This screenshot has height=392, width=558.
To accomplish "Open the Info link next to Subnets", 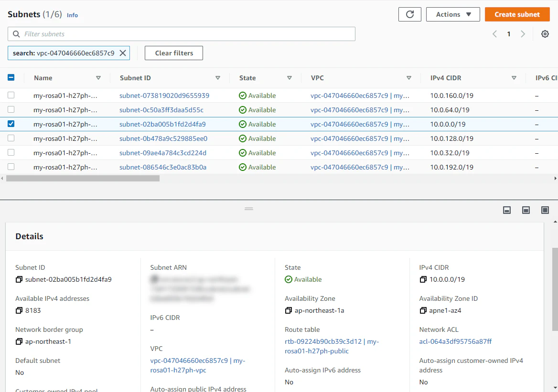I will [72, 15].
